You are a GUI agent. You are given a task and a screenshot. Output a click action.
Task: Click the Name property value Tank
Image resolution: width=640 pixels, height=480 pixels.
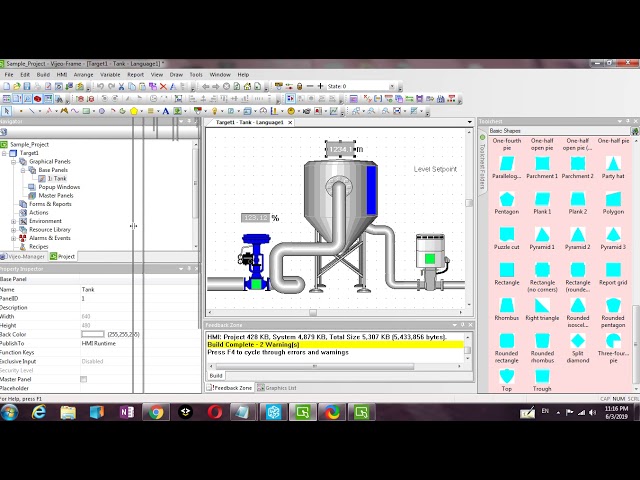88,289
